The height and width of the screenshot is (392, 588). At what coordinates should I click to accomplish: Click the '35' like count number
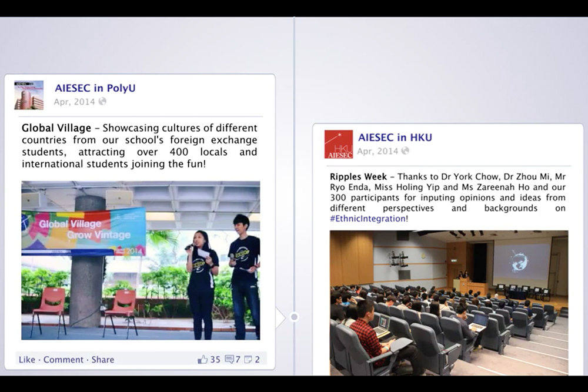point(215,360)
